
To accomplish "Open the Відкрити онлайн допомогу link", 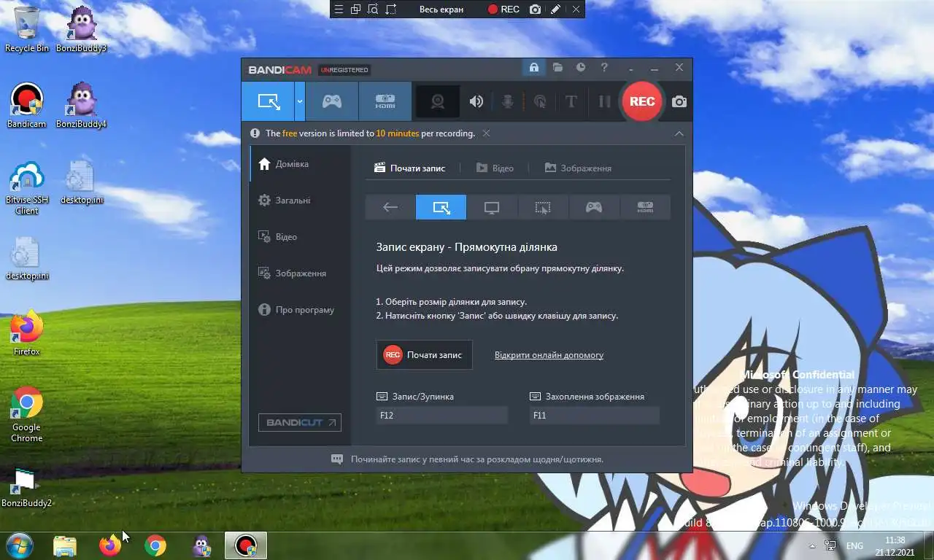I will point(549,355).
